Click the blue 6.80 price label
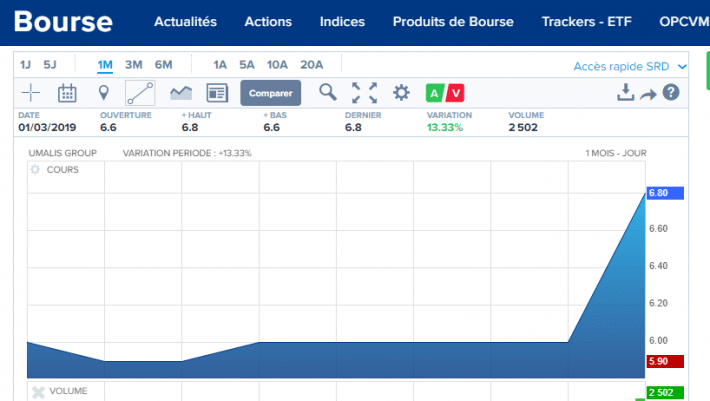 [665, 193]
